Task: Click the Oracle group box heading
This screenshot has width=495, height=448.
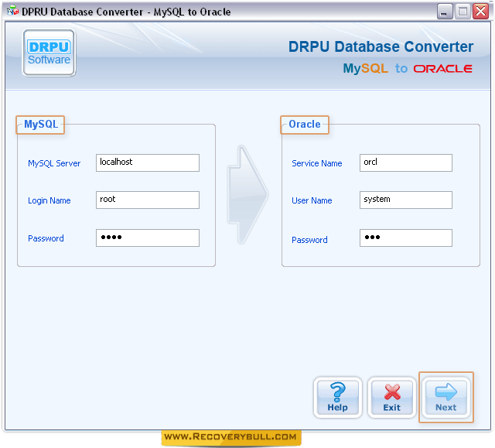Action: point(305,124)
